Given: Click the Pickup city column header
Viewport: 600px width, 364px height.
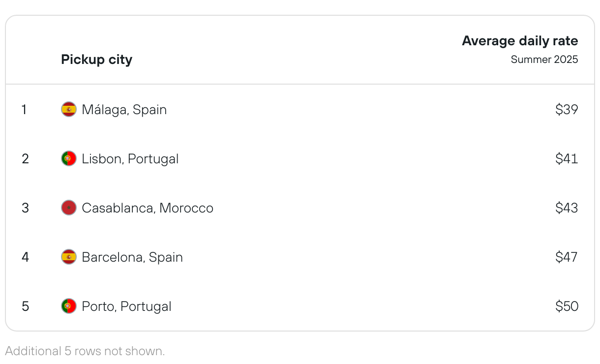Looking at the screenshot, I should click(x=96, y=60).
